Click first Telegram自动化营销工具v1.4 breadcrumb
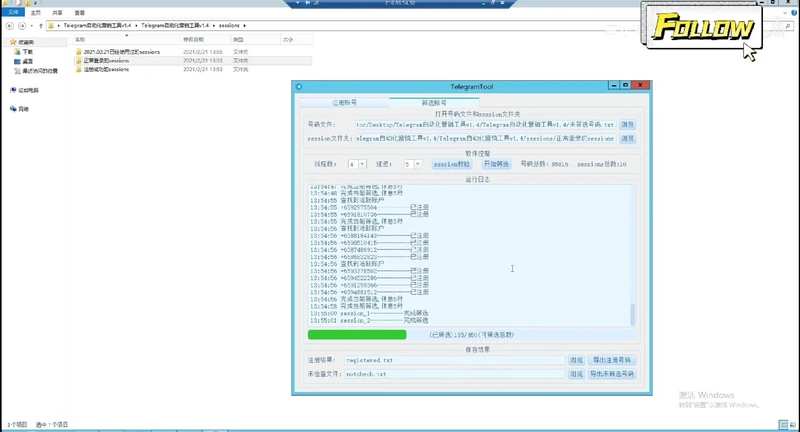 click(97, 26)
